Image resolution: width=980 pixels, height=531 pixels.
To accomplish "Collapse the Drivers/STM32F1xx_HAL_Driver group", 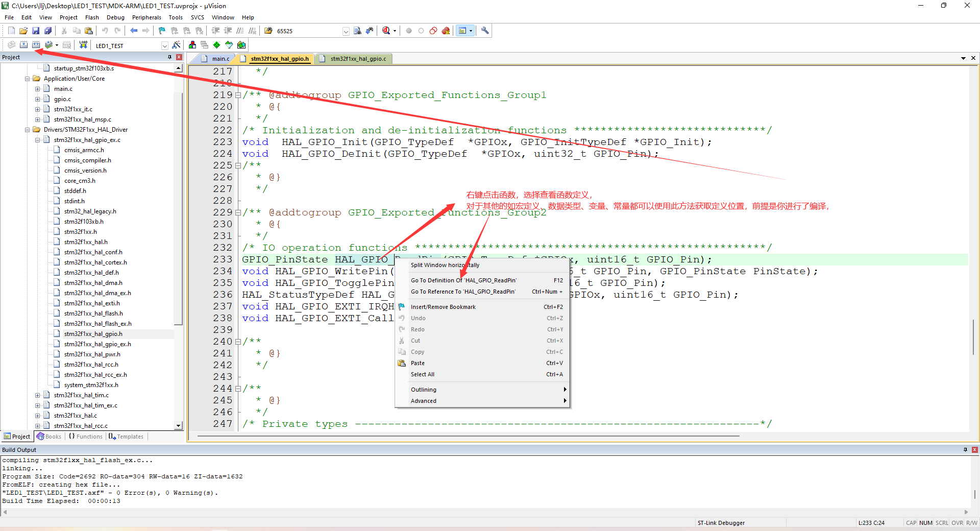I will click(x=28, y=130).
